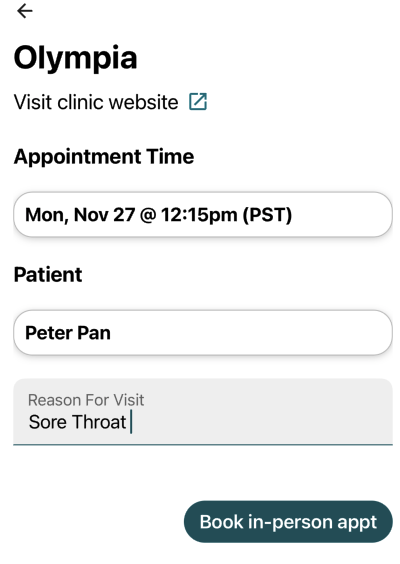This screenshot has width=400, height=564.
Task: Book the in-person appointment
Action: coord(288,522)
